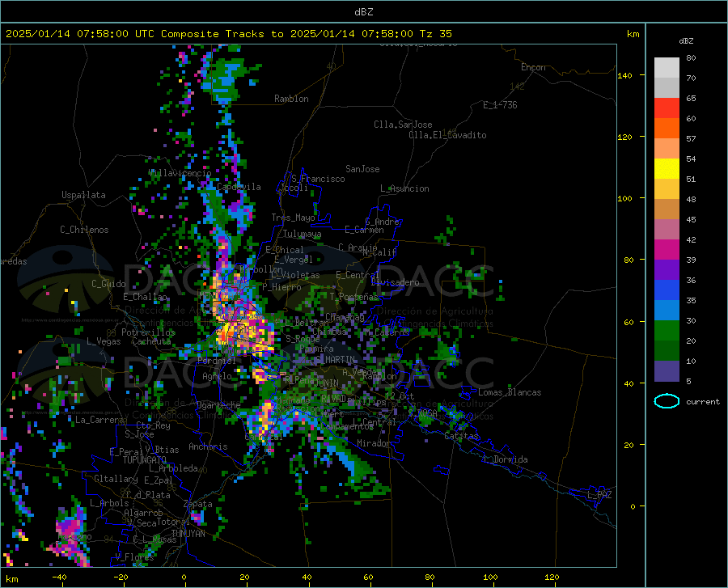Image resolution: width=728 pixels, height=588 pixels.
Task: Click the 'Zapata' place name
Action: (x=198, y=504)
